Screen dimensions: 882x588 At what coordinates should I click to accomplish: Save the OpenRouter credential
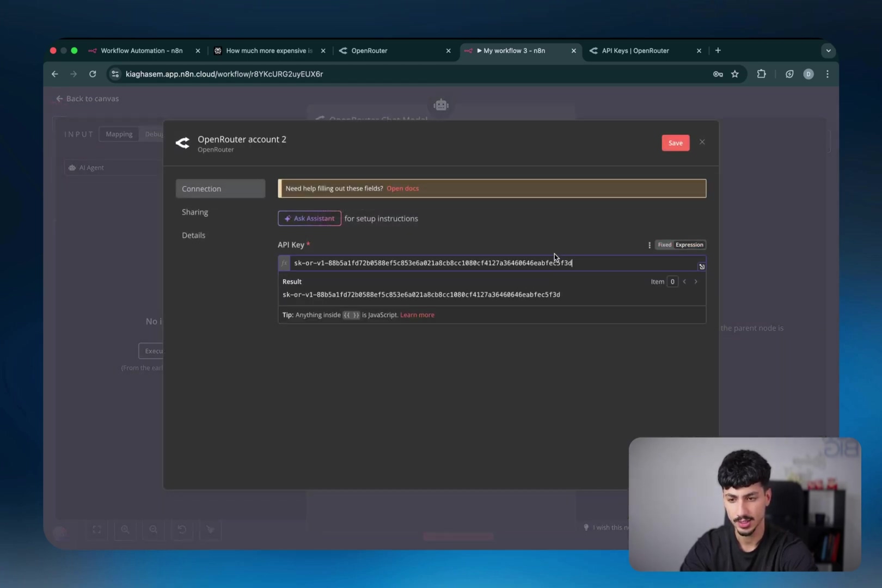click(x=675, y=143)
